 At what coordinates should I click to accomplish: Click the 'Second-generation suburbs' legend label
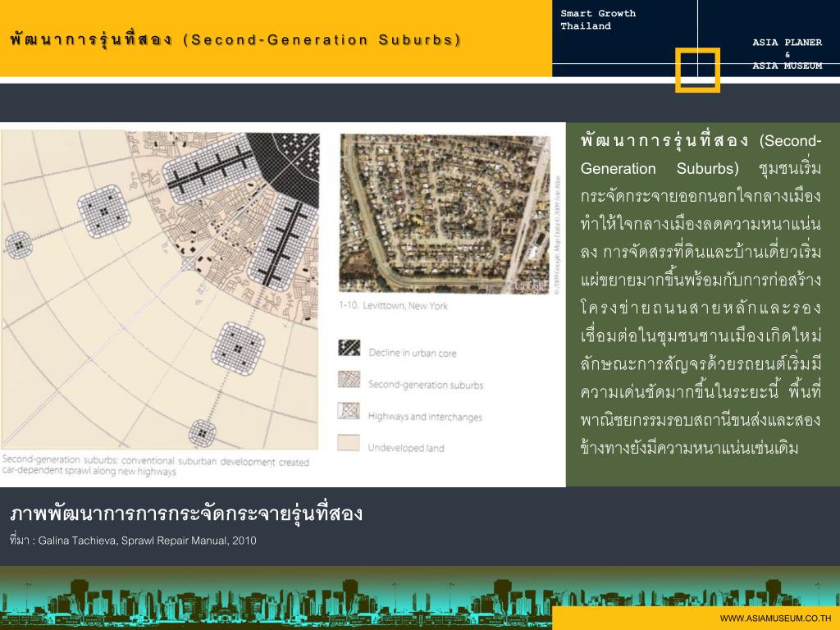[426, 385]
